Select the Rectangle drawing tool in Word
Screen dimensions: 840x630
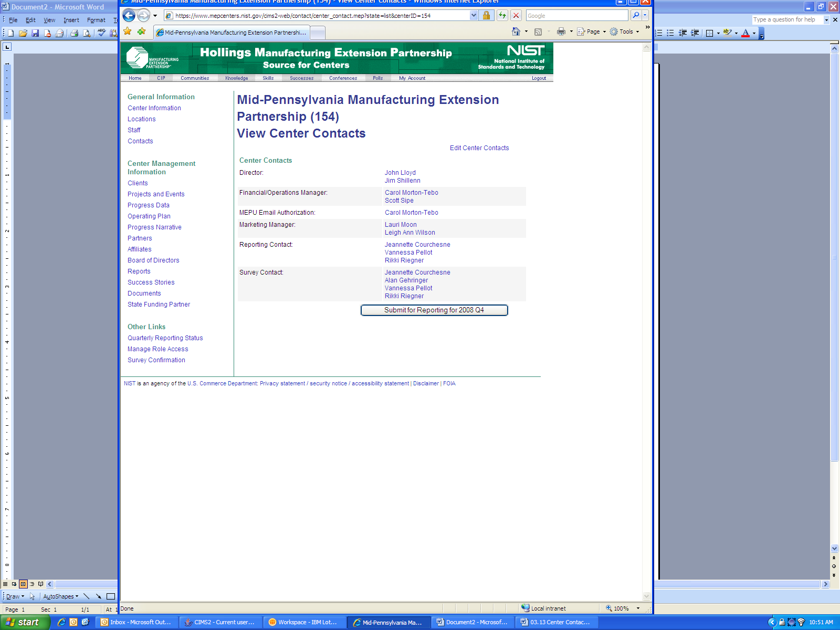[x=111, y=596]
